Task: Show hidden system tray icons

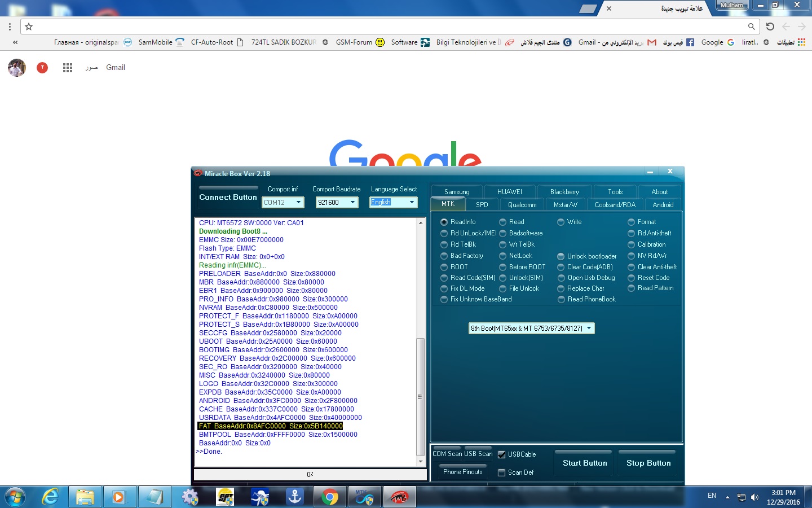Action: point(727,497)
